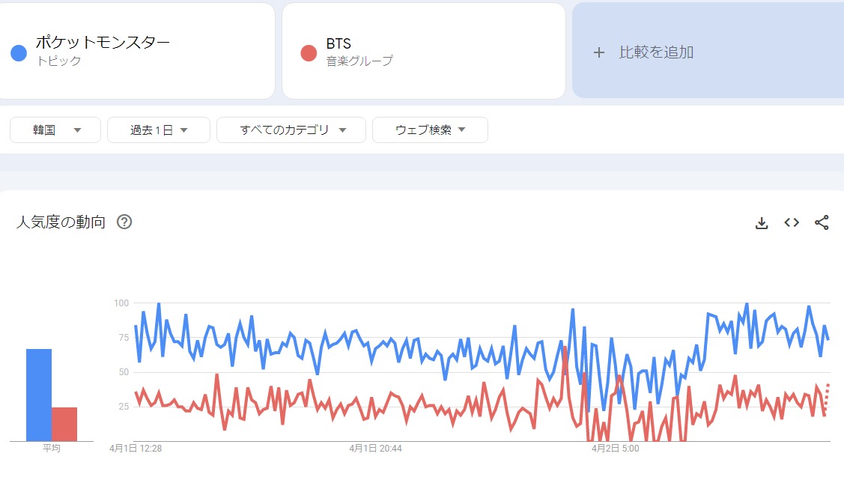The image size is (844, 504).
Task: Click the plus icon in 比較を追加
Action: 598,52
